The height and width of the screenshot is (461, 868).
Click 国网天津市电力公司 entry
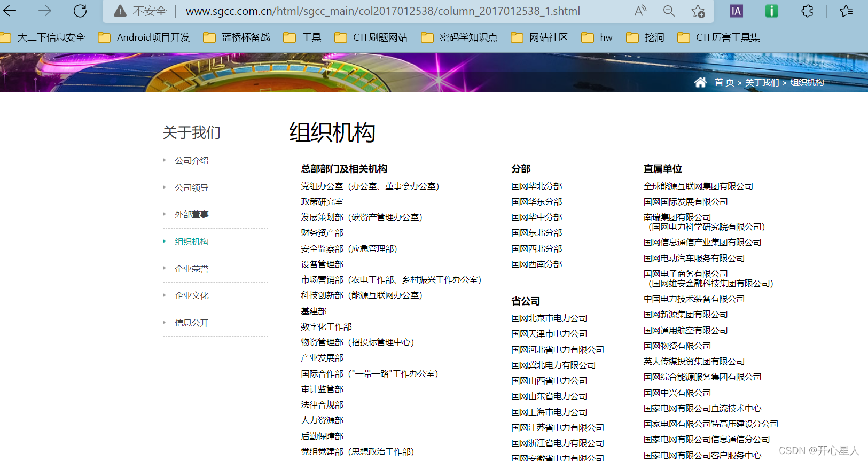549,333
